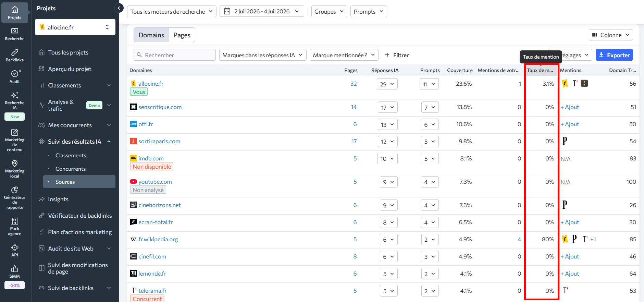Open the date range 2 Juil 2026 picker
This screenshot has height=302, width=644.
[262, 11]
